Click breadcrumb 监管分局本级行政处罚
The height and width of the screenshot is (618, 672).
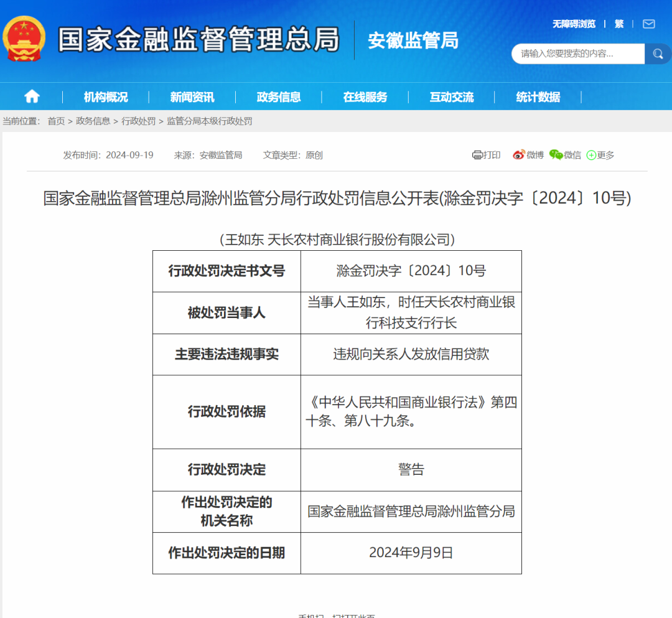(210, 121)
